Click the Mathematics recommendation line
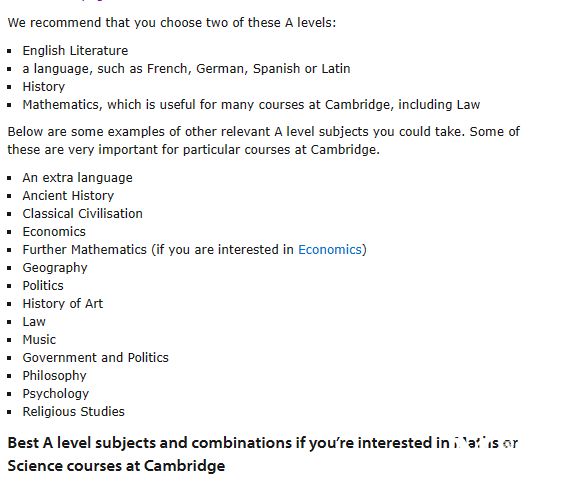 pyautogui.click(x=251, y=105)
